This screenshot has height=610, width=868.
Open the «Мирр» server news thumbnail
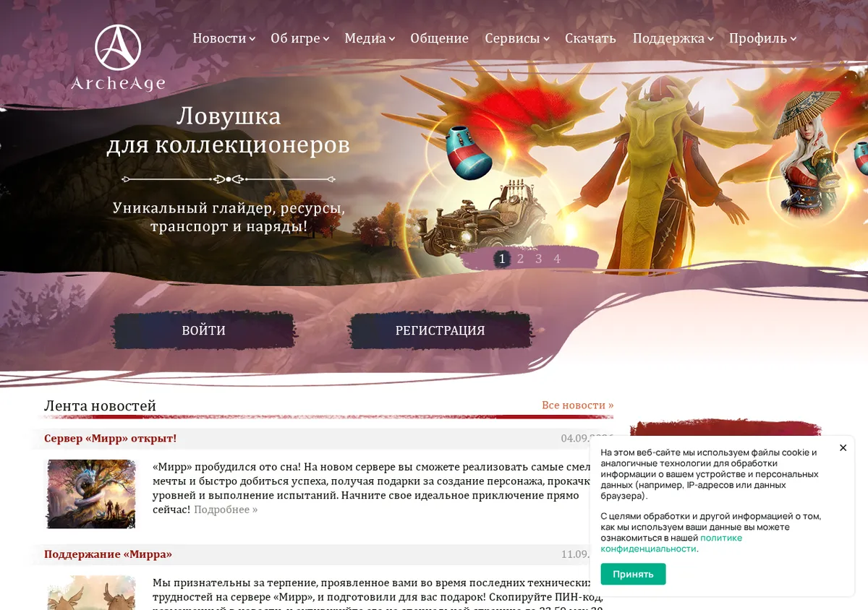pyautogui.click(x=91, y=494)
